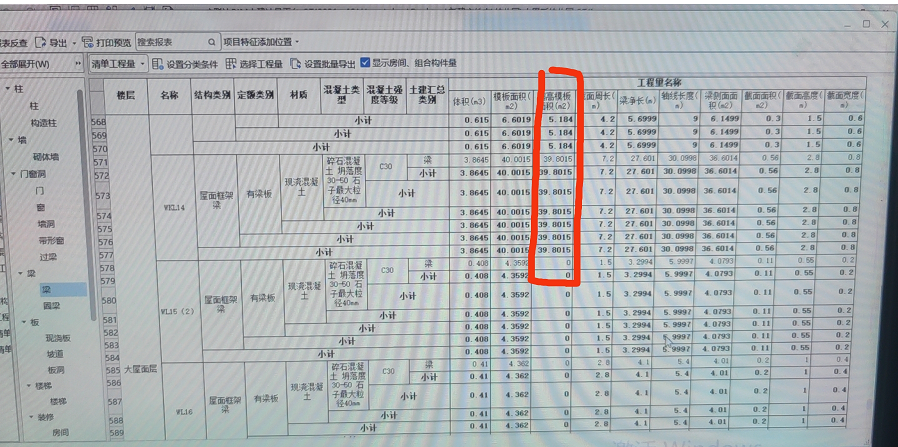Uncheck 显示房间、组合构件量 checkbox

[365, 62]
